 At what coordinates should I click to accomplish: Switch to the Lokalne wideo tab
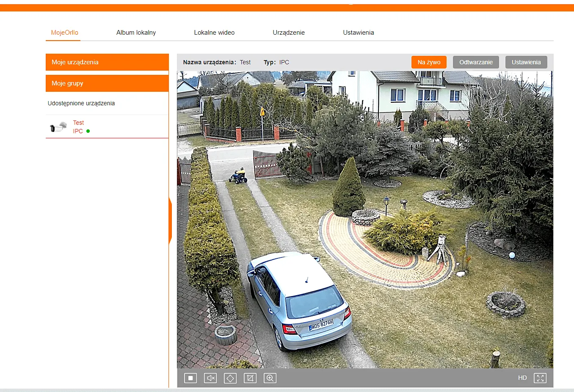[214, 33]
